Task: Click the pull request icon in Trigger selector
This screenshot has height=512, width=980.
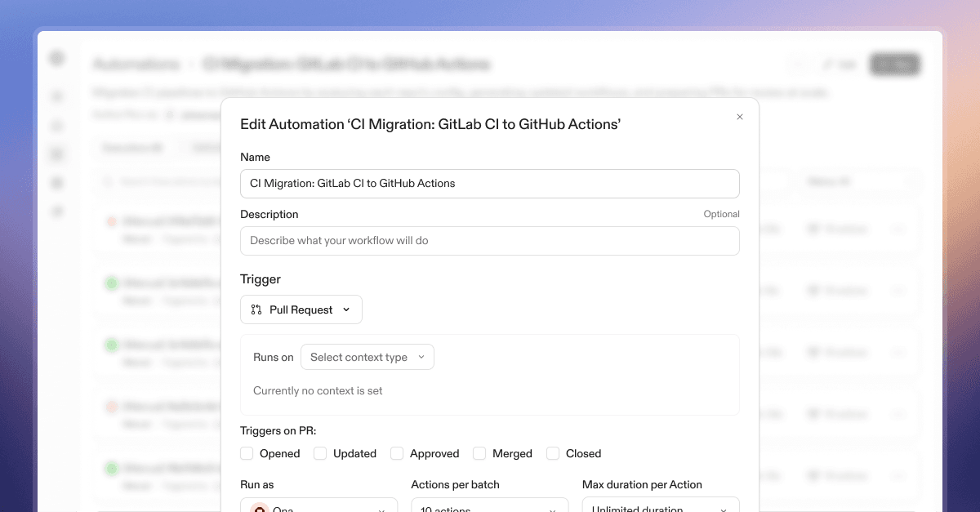Action: click(x=256, y=309)
